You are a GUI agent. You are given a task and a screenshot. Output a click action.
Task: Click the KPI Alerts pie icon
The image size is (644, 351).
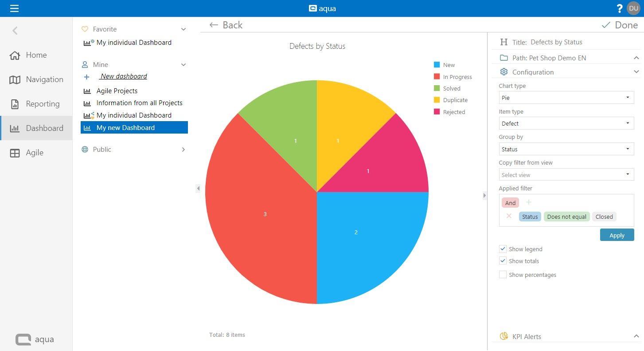point(503,336)
